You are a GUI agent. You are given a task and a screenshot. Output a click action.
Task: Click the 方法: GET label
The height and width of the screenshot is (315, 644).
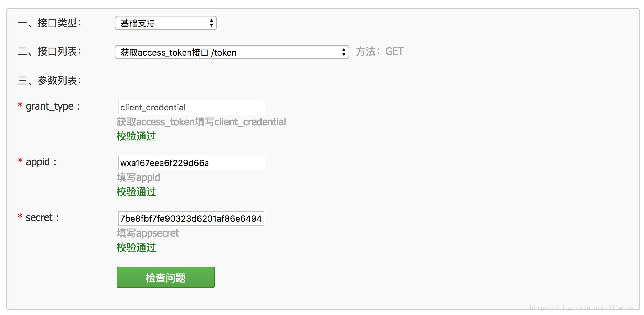pyautogui.click(x=380, y=52)
